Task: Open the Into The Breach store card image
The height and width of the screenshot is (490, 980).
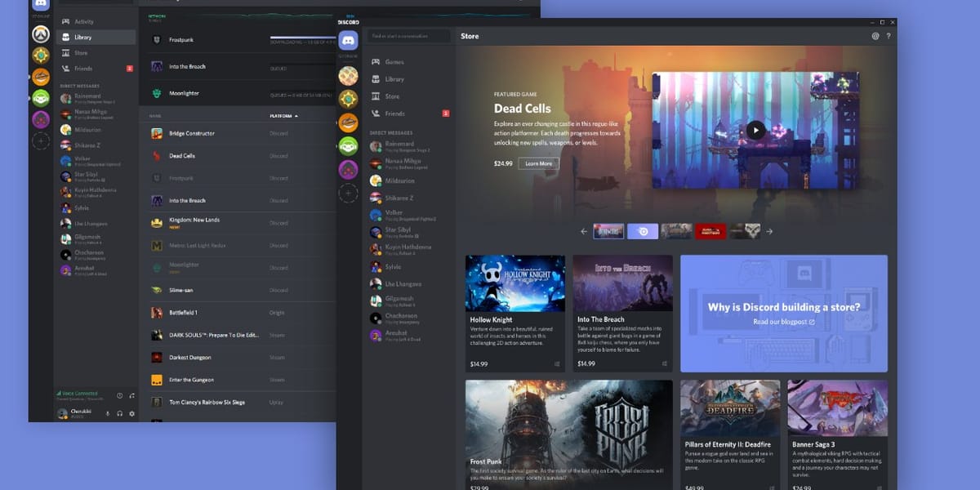Action: pos(622,283)
